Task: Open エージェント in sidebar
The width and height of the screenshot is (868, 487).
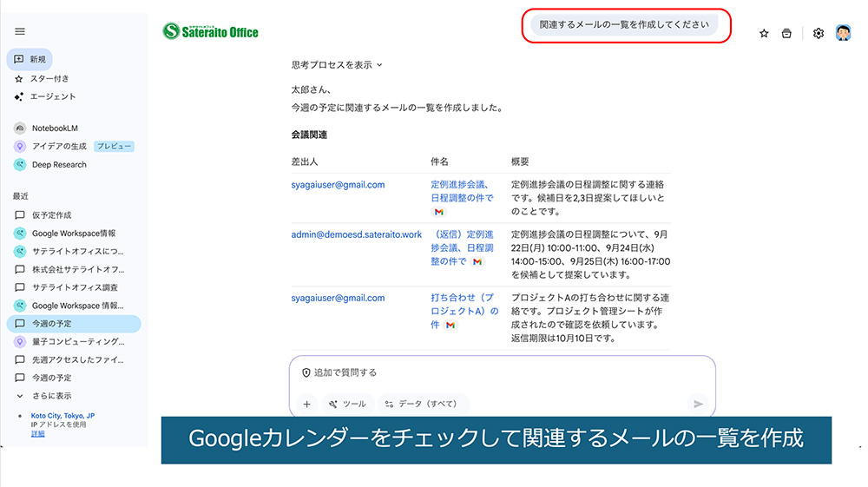Action: coord(52,96)
